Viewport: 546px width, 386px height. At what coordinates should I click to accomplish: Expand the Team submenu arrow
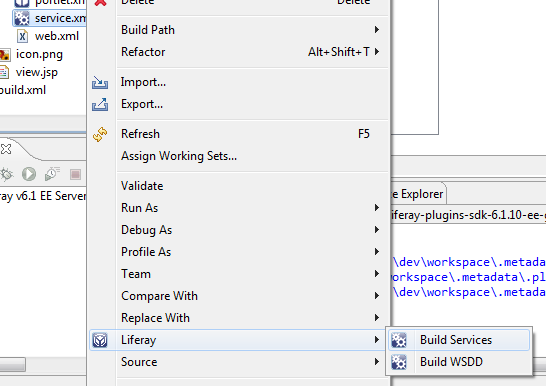[376, 274]
